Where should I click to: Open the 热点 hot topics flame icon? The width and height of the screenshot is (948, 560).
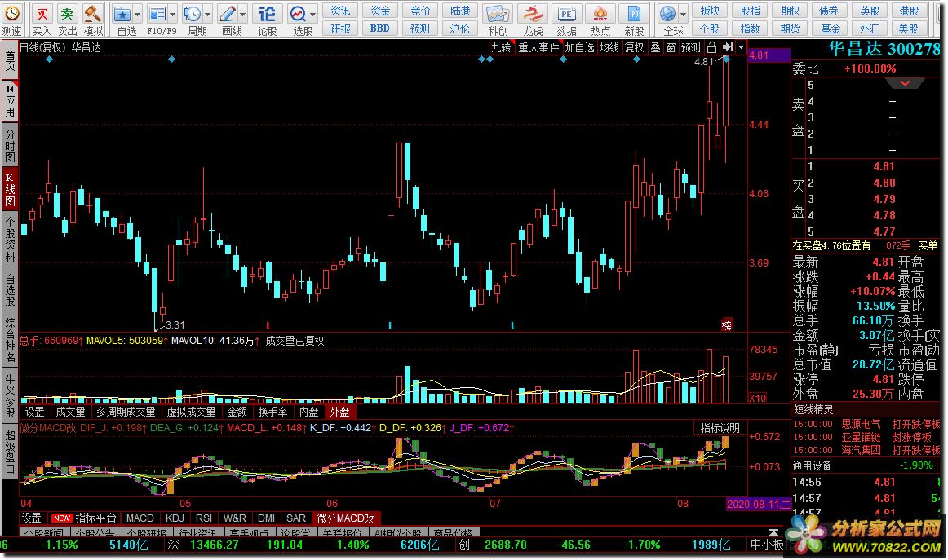[600, 13]
